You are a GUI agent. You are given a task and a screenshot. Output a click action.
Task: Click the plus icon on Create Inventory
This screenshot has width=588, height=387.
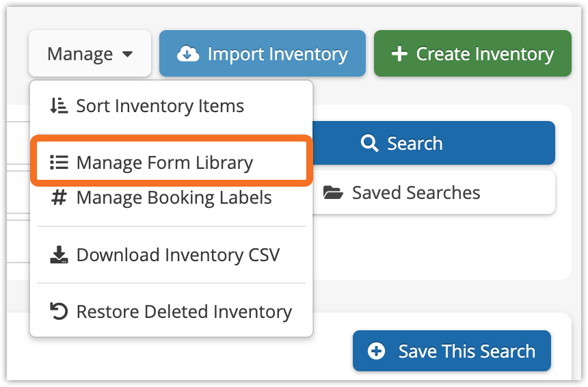(399, 53)
